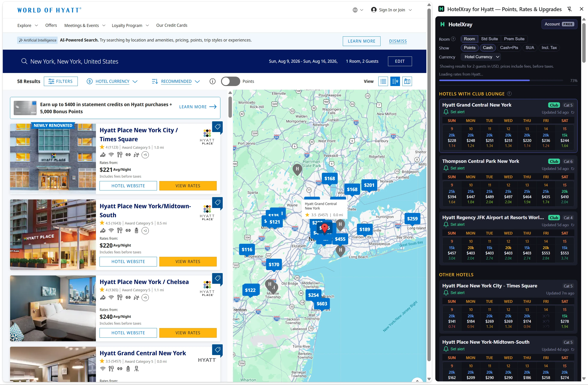The width and height of the screenshot is (588, 385).
Task: Refresh Hyatt Regency JFK rates icon
Action: click(x=573, y=225)
